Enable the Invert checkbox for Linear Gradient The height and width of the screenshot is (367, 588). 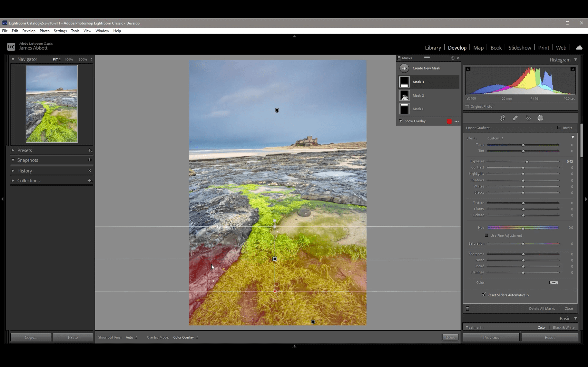pyautogui.click(x=559, y=127)
